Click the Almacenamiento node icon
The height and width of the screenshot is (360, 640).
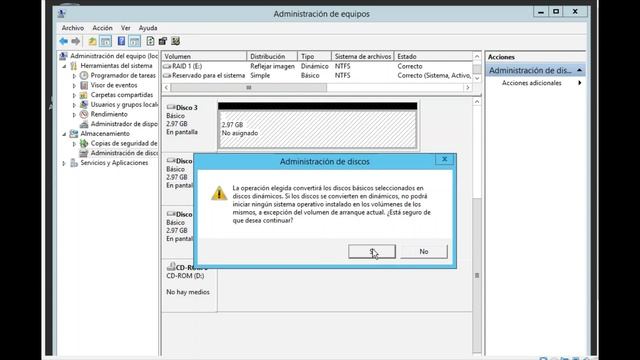74,134
